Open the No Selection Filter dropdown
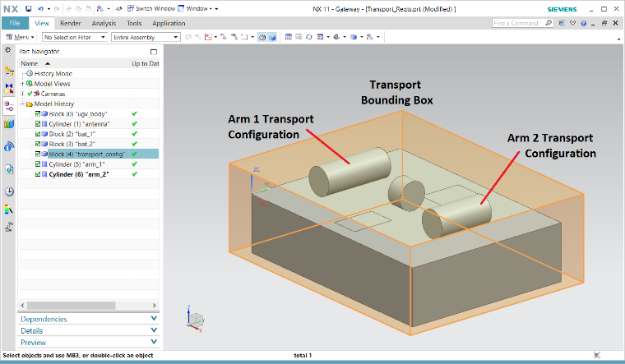The width and height of the screenshot is (625, 364). click(x=75, y=37)
